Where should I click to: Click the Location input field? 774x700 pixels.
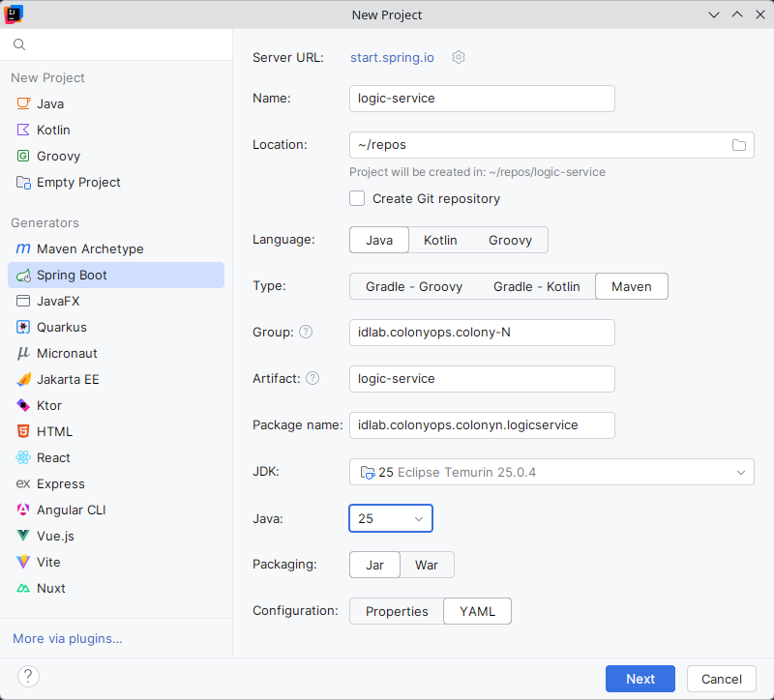[x=551, y=145]
